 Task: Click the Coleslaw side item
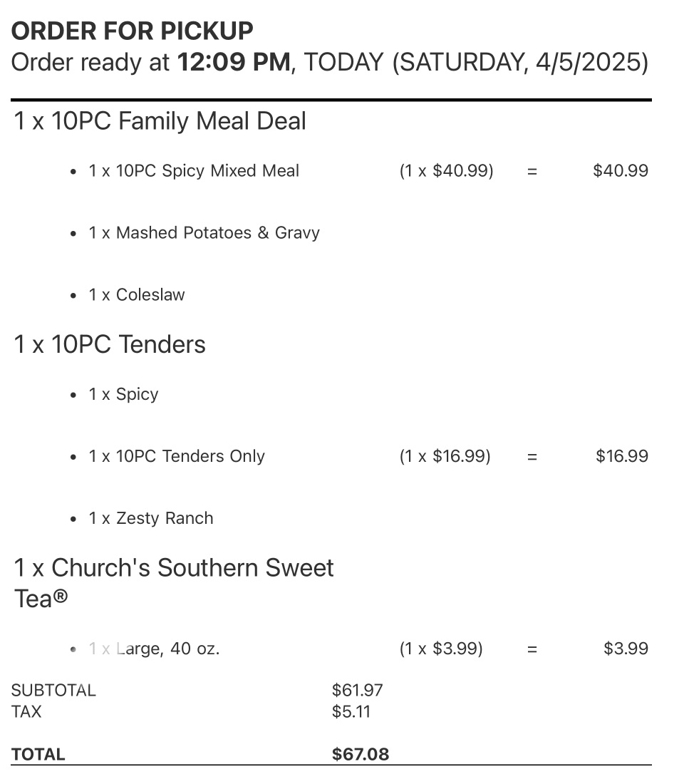137,295
